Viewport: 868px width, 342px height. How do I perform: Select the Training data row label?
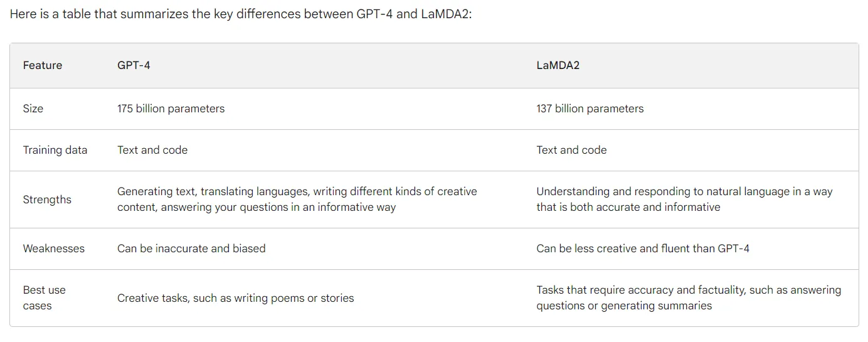[55, 150]
